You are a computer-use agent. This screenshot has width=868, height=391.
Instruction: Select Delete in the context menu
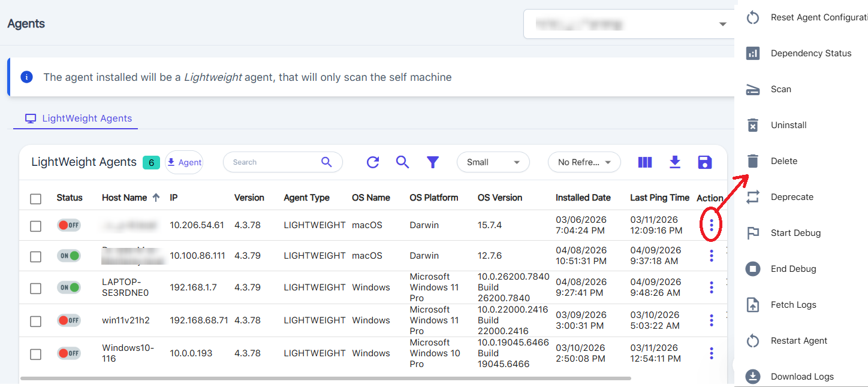(783, 161)
